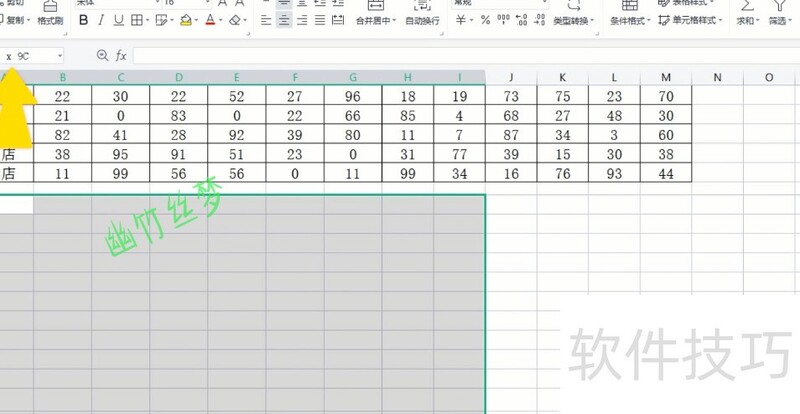Select column G header
Screen dimensions: 800x414
pos(353,78)
